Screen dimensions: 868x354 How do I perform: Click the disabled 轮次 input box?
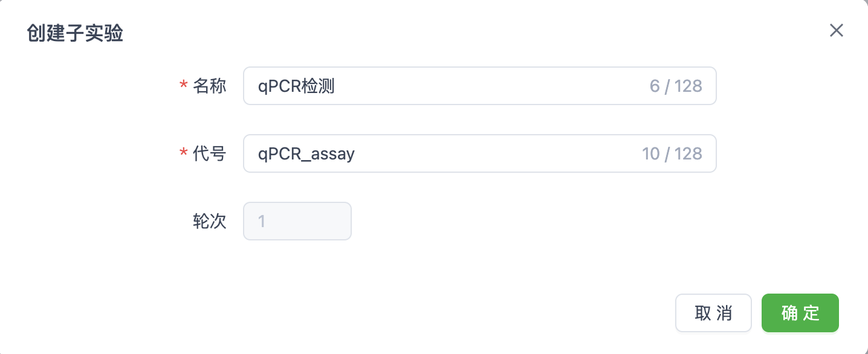[x=297, y=221]
